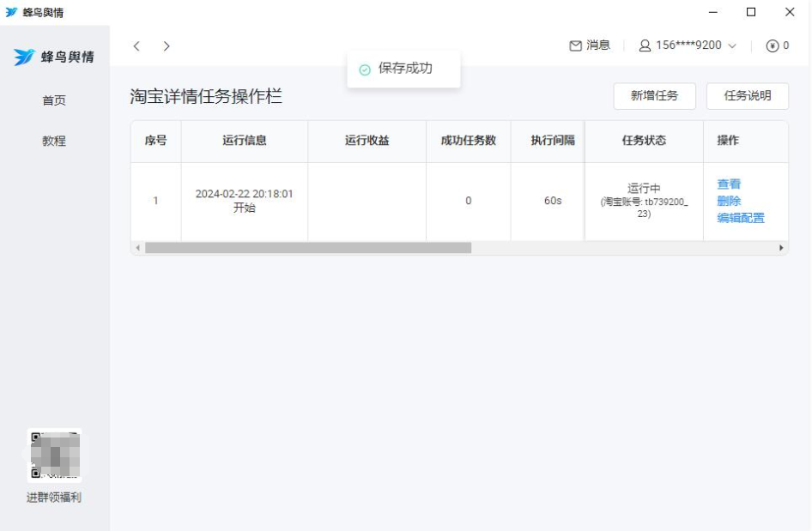The image size is (812, 531).
Task: Click the scrollbar left arrow
Action: pyautogui.click(x=137, y=248)
